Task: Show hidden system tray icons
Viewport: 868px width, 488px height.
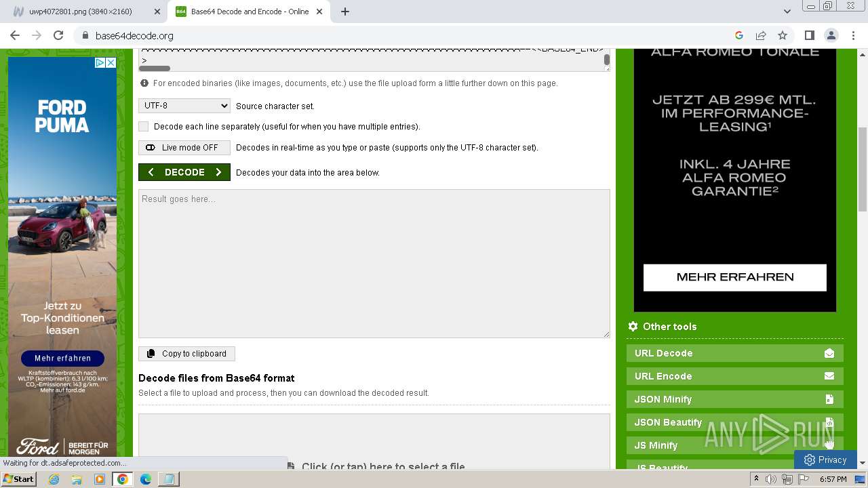Action: click(x=756, y=479)
